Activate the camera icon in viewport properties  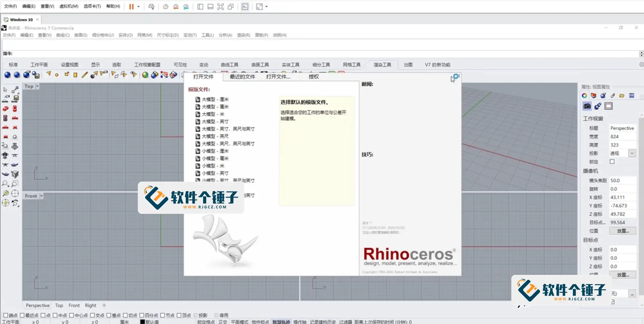click(x=587, y=106)
